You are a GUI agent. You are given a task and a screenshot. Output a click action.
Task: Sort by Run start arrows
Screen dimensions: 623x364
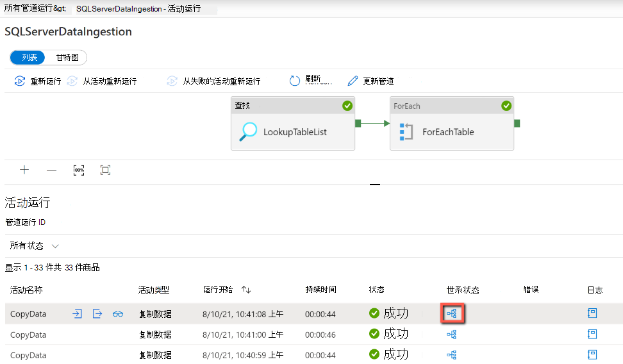coord(246,290)
